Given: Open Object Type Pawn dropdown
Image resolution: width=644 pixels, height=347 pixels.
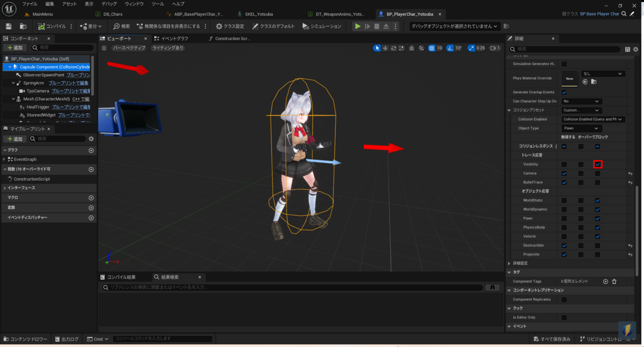Looking at the screenshot, I should click(x=582, y=128).
